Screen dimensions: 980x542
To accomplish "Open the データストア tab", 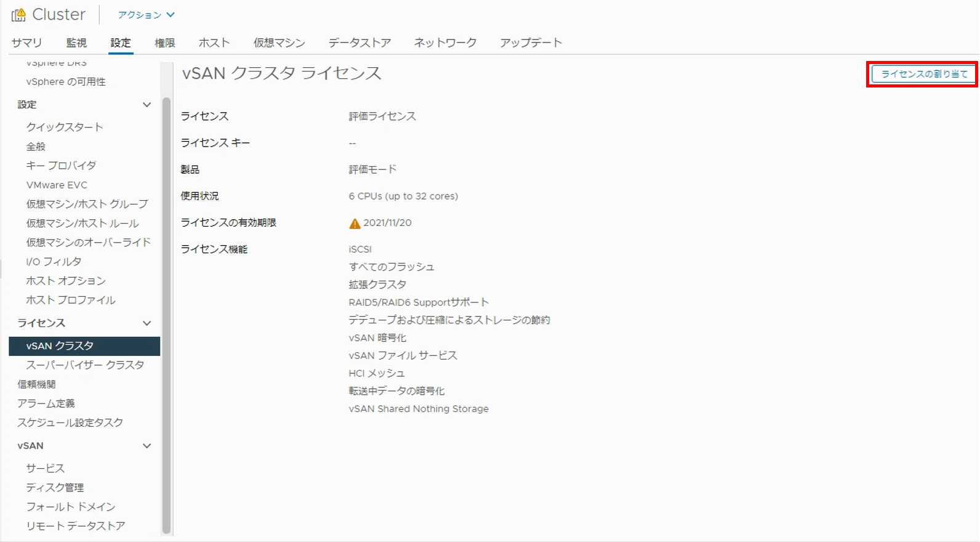I will [x=359, y=42].
